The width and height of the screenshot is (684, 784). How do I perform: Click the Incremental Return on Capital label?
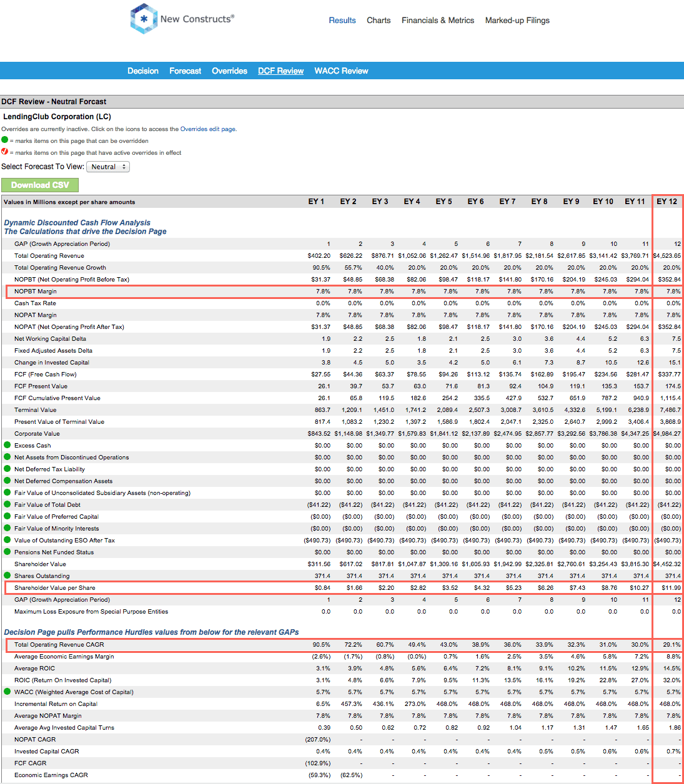click(x=56, y=704)
